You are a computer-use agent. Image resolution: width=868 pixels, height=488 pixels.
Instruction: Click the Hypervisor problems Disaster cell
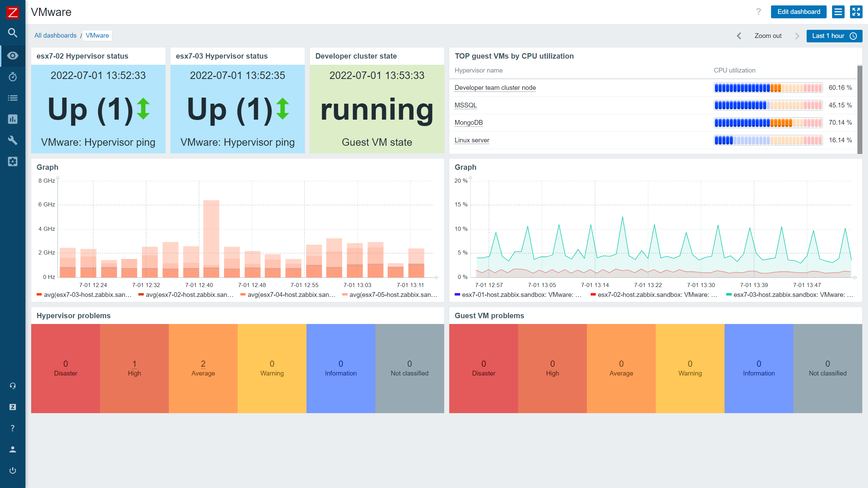pyautogui.click(x=65, y=368)
